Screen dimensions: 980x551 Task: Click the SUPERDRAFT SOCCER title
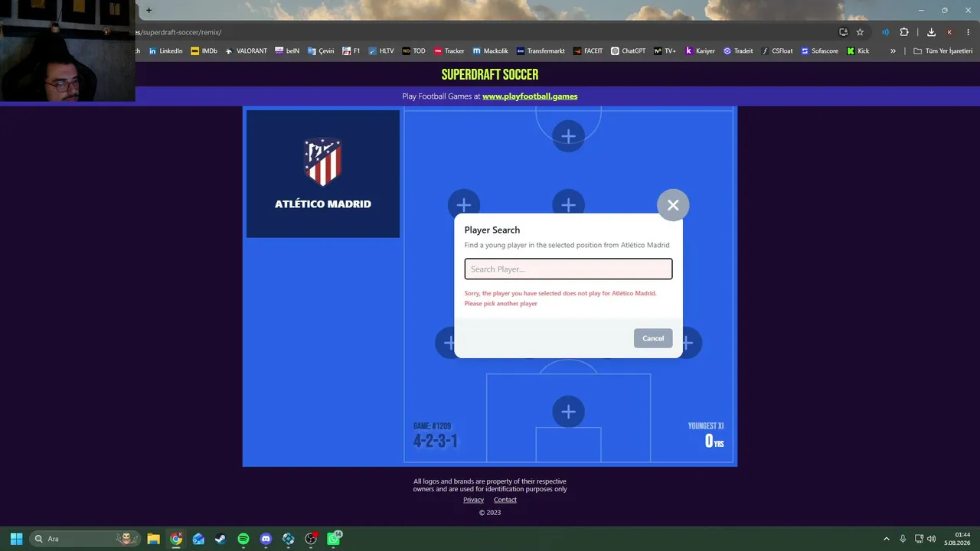(x=490, y=74)
